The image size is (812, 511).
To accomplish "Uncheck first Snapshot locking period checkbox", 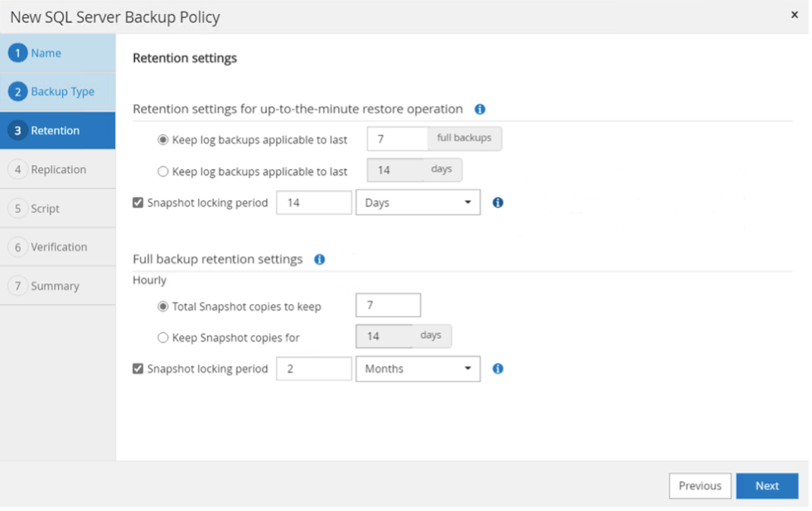I will [x=138, y=202].
